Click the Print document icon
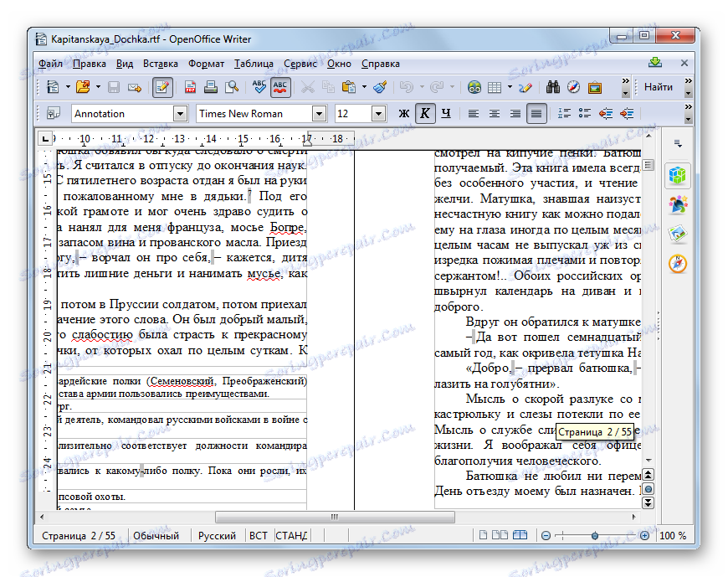The height and width of the screenshot is (577, 728). click(x=211, y=87)
